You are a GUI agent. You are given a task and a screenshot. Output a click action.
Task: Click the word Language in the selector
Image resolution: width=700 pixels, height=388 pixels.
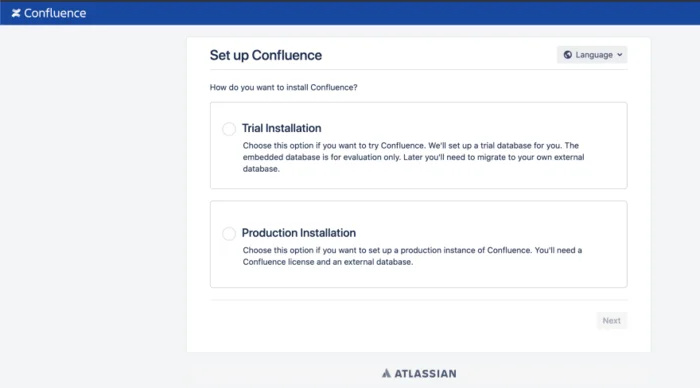click(594, 55)
